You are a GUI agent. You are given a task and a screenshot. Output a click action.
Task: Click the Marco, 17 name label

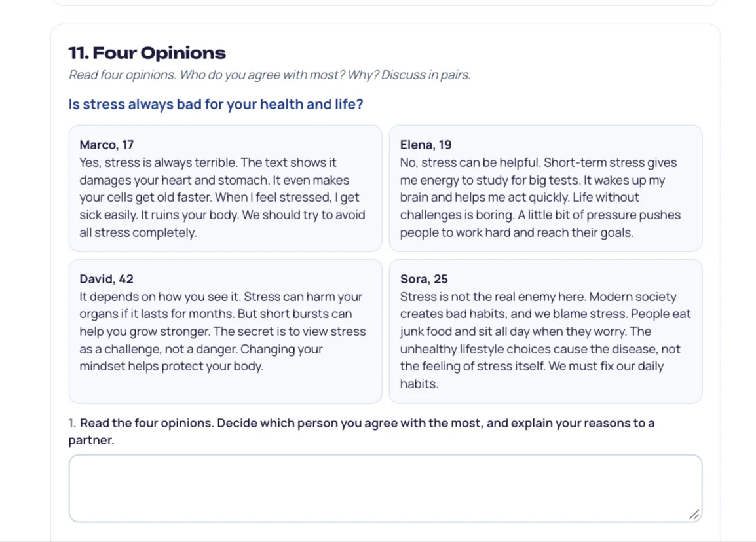click(107, 145)
